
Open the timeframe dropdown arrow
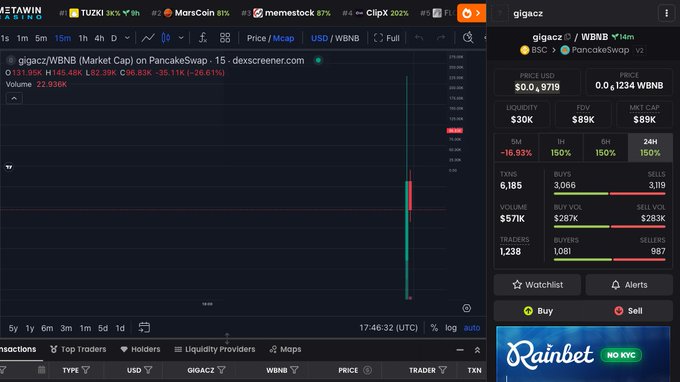coord(127,38)
